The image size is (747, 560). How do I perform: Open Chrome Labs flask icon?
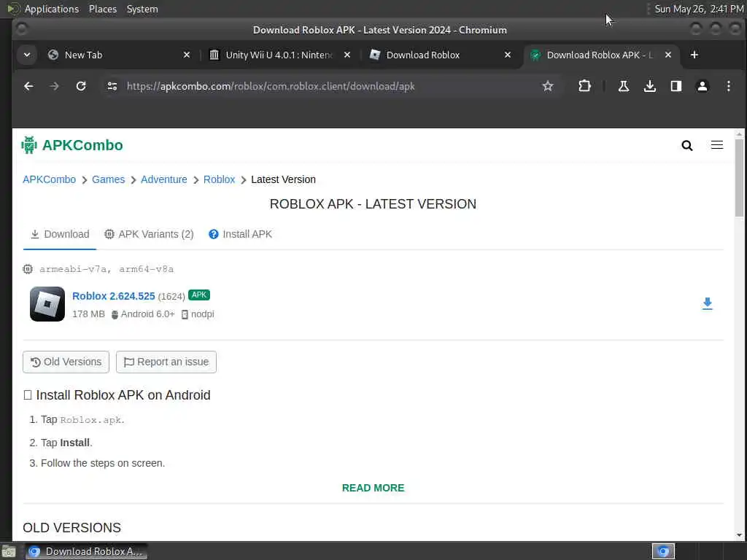(623, 86)
